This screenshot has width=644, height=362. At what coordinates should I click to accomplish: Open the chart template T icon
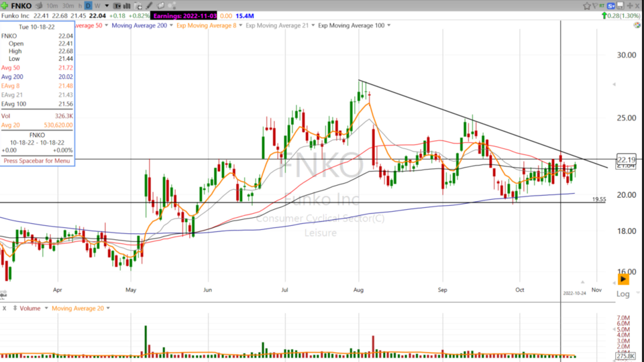pos(117,6)
